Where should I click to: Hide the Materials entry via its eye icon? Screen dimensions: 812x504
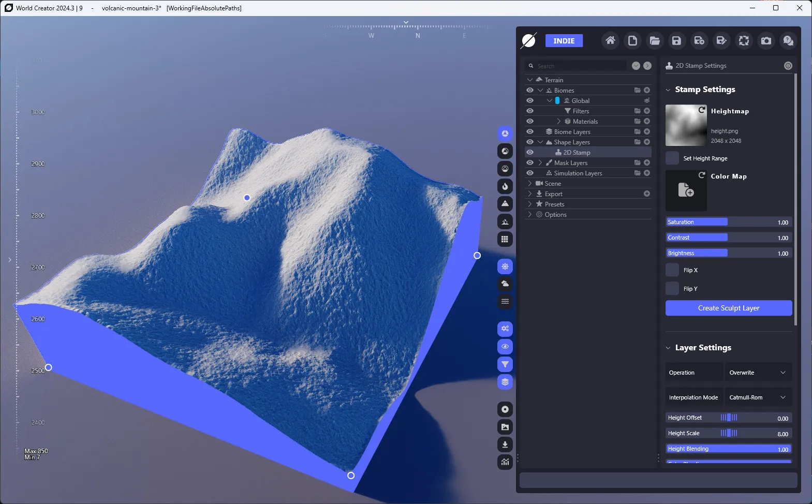pyautogui.click(x=530, y=121)
